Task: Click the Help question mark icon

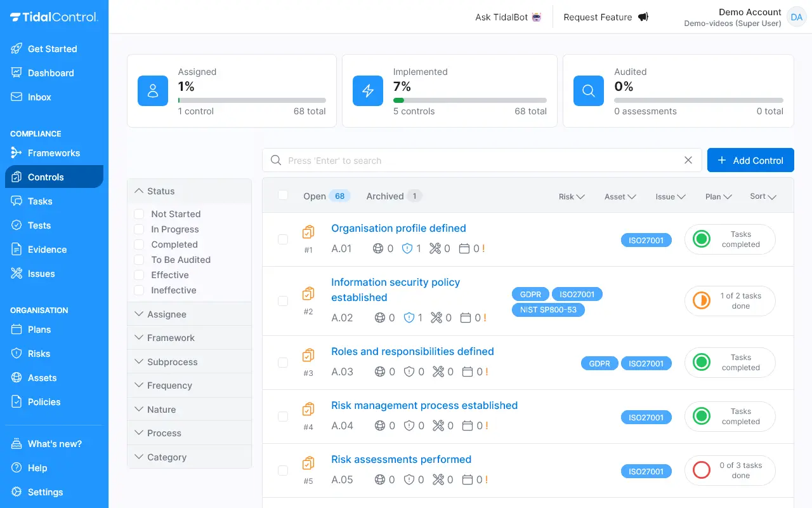Action: pyautogui.click(x=16, y=468)
